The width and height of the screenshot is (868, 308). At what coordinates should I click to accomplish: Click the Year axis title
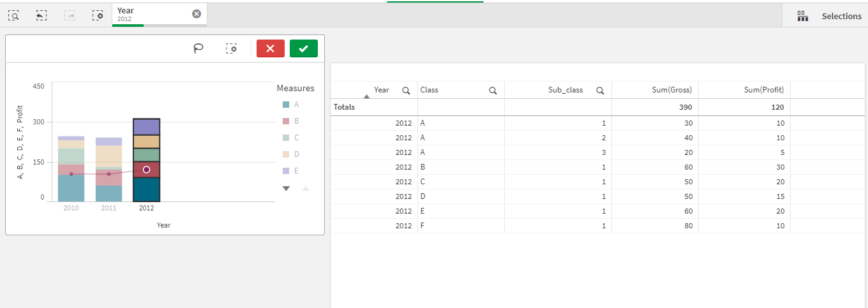pos(163,225)
